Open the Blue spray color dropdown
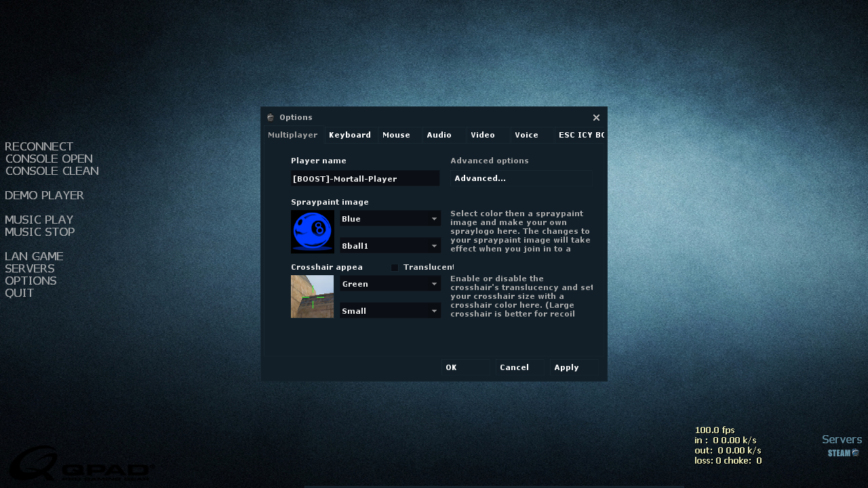This screenshot has width=868, height=488. point(390,219)
